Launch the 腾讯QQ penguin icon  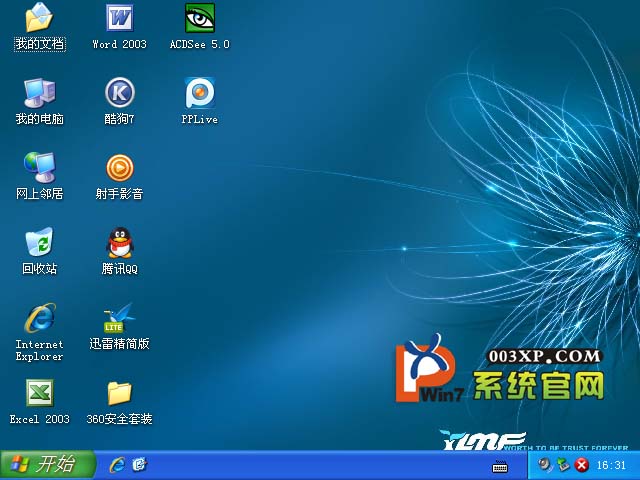pos(120,242)
